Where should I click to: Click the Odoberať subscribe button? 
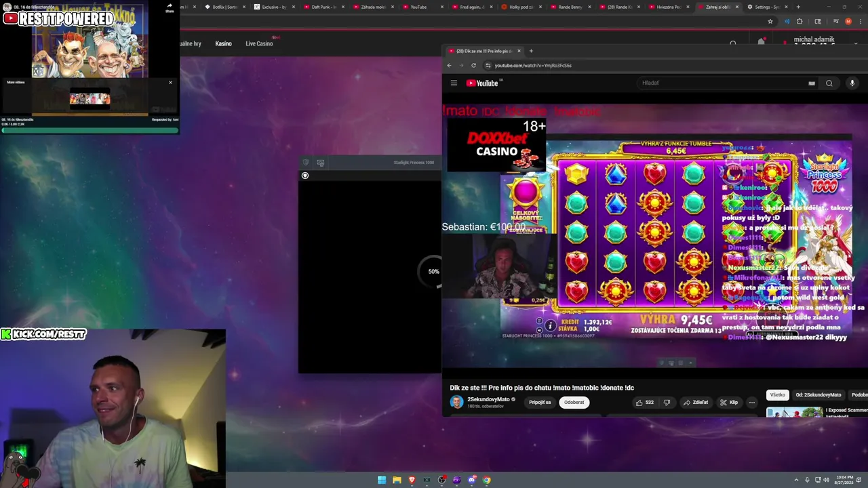(x=574, y=403)
